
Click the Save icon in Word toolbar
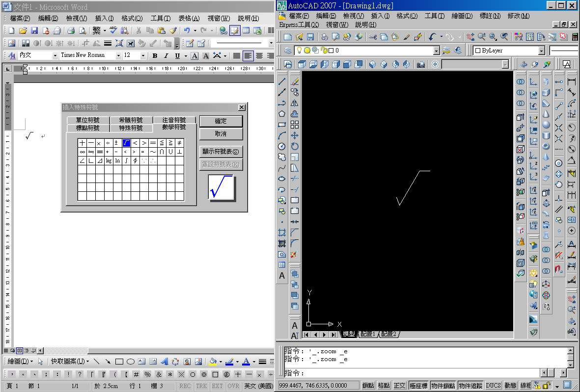tap(34, 31)
